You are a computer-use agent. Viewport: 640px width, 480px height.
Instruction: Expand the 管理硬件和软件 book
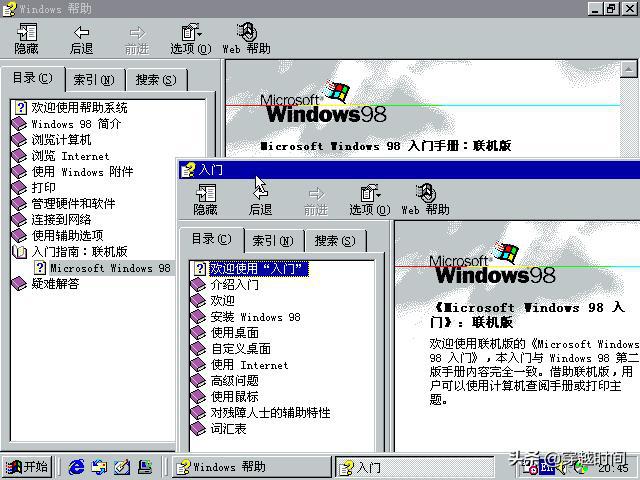(64, 204)
